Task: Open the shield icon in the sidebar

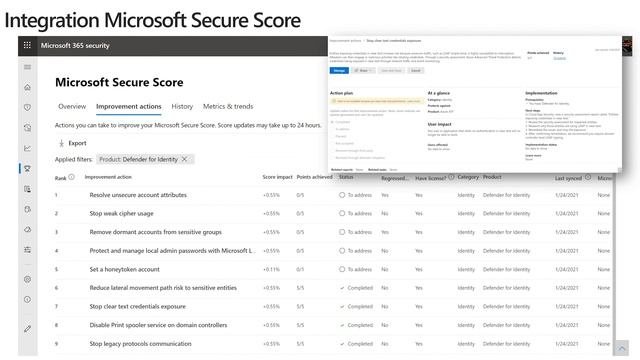Action: click(x=27, y=107)
